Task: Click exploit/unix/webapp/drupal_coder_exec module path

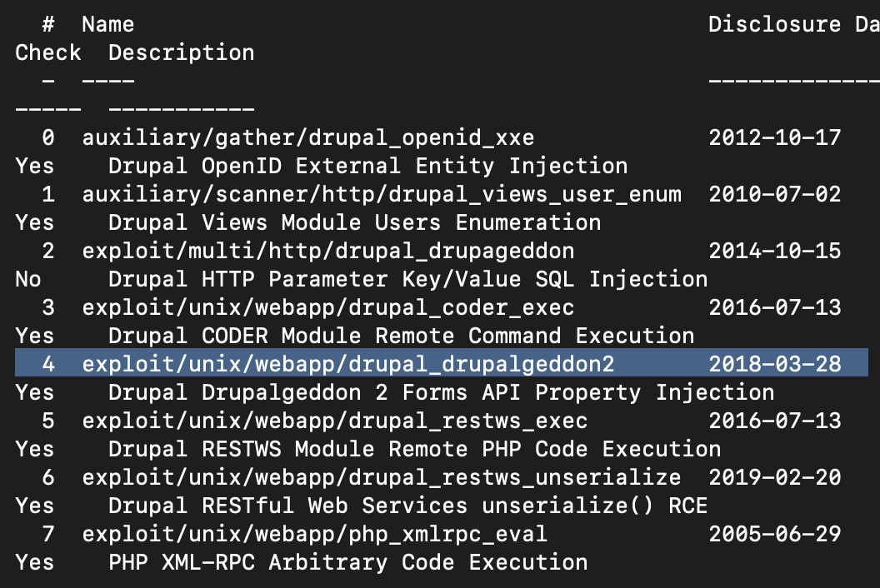Action: pyautogui.click(x=327, y=307)
